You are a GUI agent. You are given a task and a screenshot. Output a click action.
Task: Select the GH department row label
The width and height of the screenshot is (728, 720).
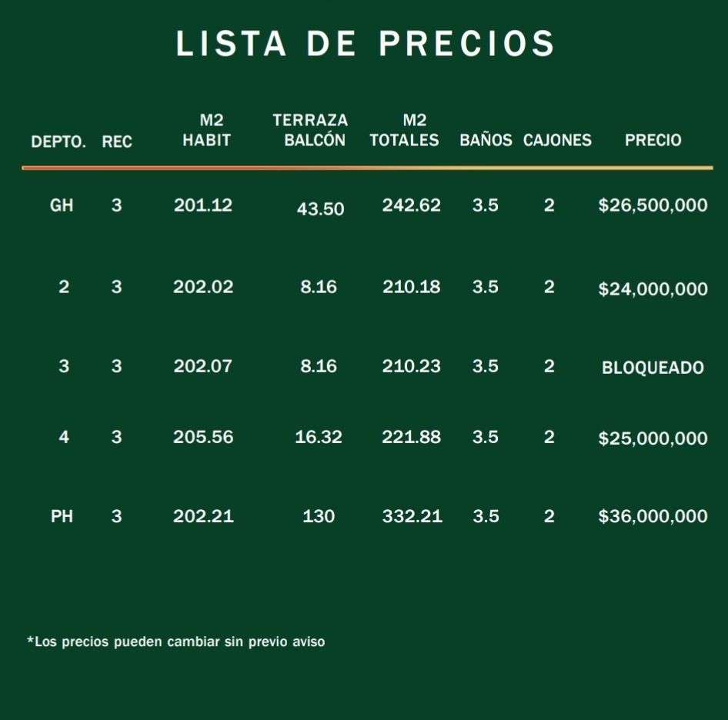pos(62,205)
